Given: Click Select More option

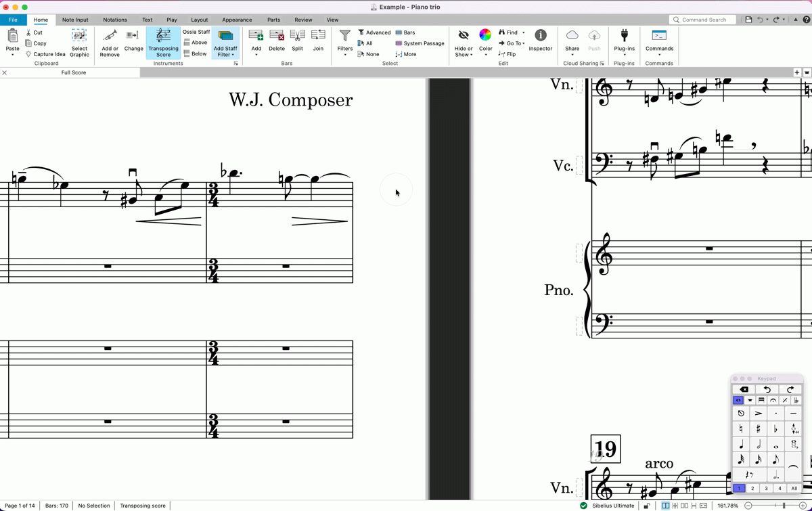Looking at the screenshot, I should [x=406, y=54].
